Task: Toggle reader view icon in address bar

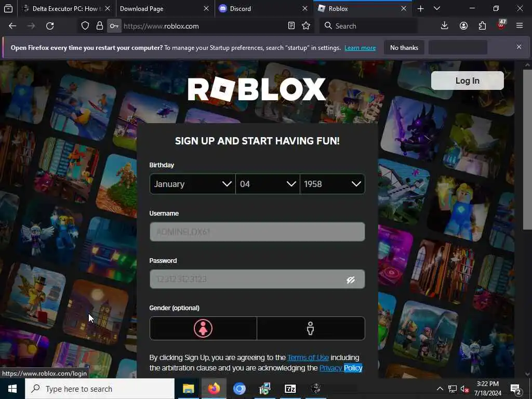Action: point(291,26)
